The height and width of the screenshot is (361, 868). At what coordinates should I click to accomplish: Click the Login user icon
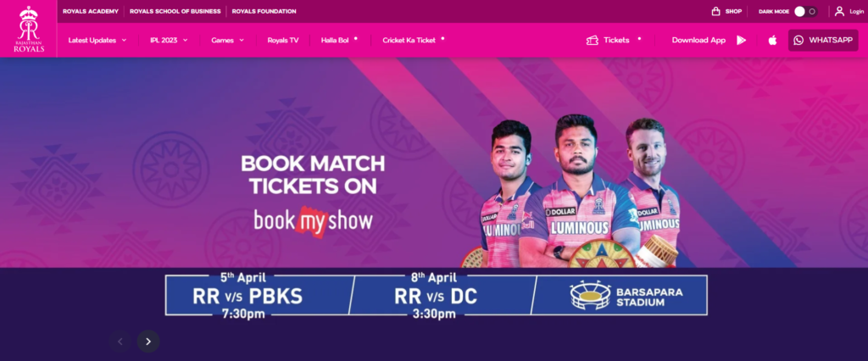[x=839, y=11]
